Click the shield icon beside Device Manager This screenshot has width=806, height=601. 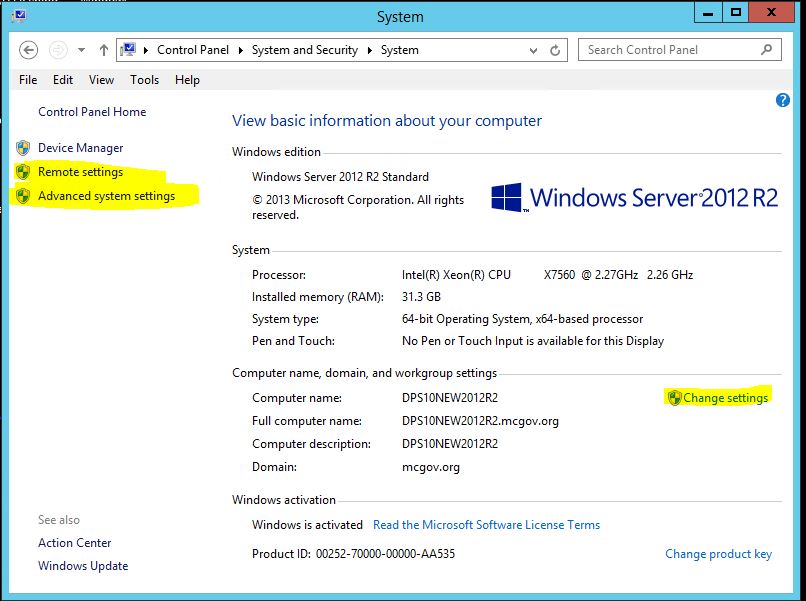23,148
